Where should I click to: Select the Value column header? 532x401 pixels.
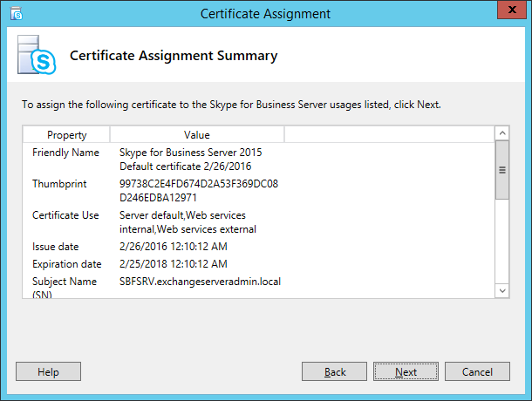[197, 135]
